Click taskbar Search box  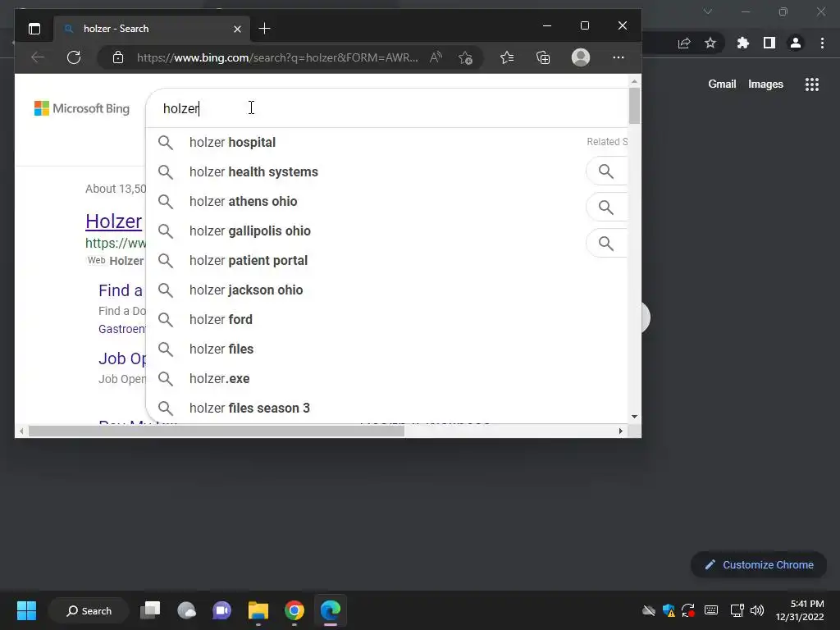89,610
